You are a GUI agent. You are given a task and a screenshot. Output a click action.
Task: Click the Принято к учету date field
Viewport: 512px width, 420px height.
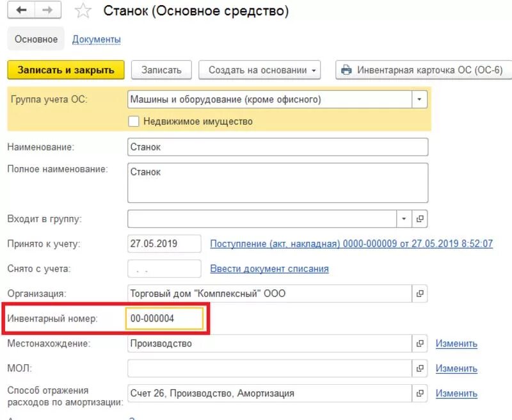coord(164,244)
